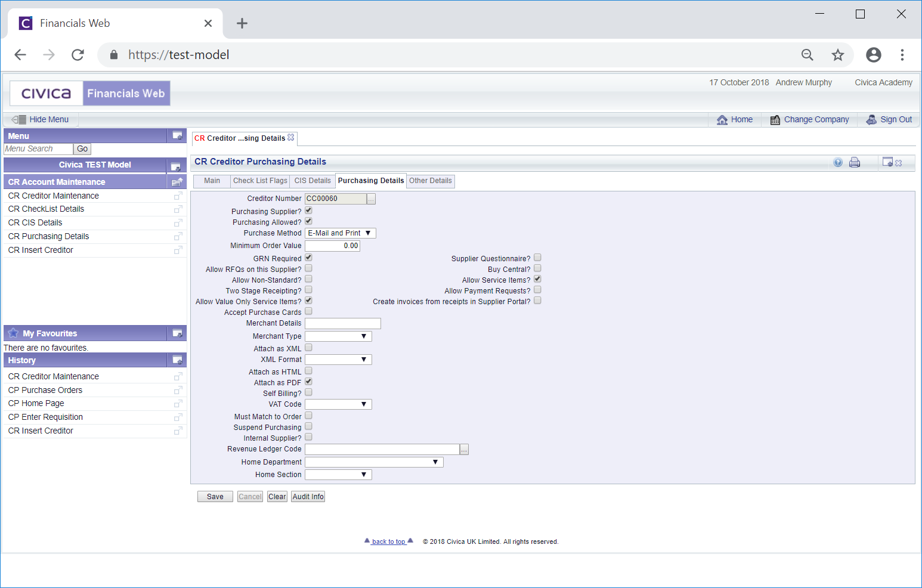
Task: Click the Print icon in the form header
Action: click(855, 162)
